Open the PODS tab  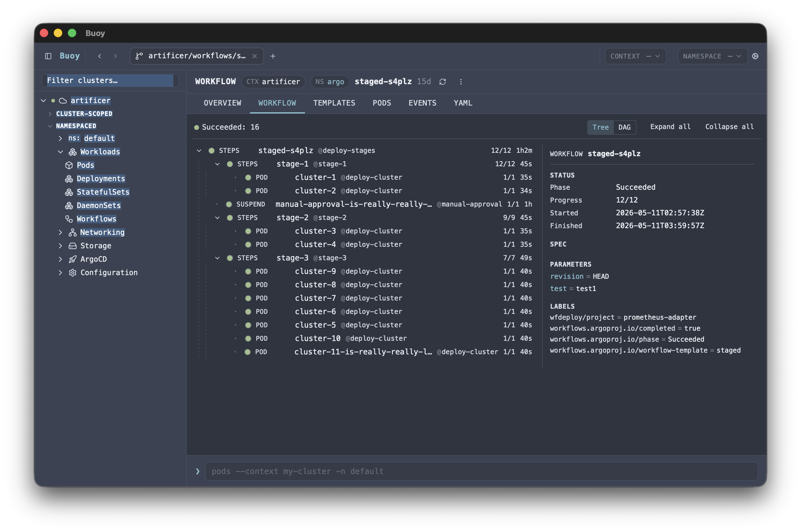pyautogui.click(x=382, y=103)
